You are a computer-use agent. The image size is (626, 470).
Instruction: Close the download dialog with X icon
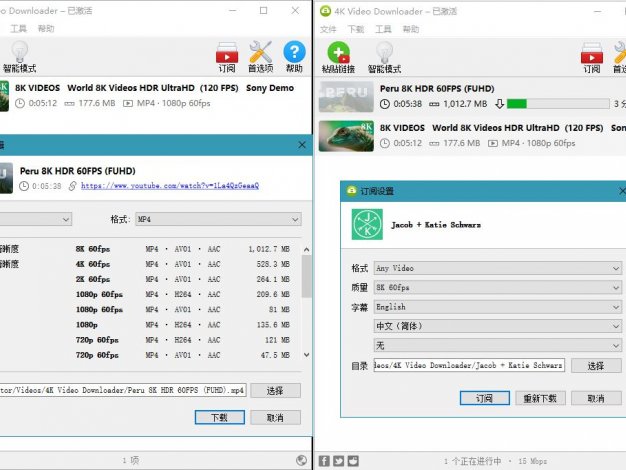[302, 145]
